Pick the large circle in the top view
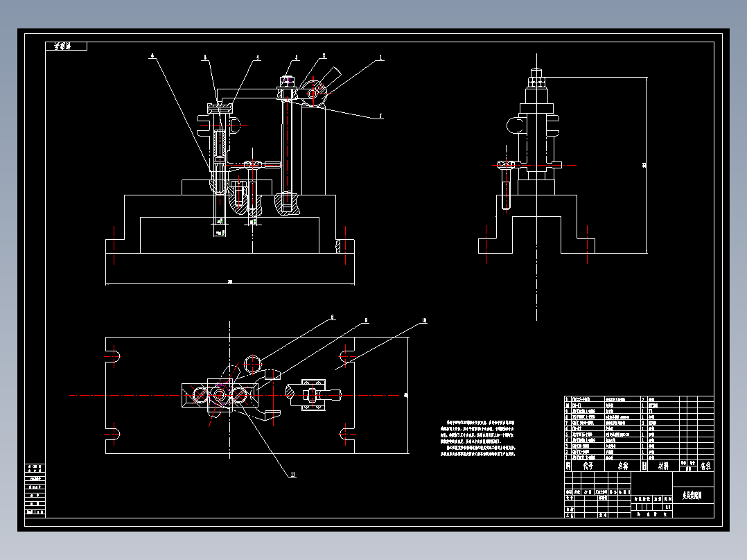The image size is (747, 560). (253, 364)
